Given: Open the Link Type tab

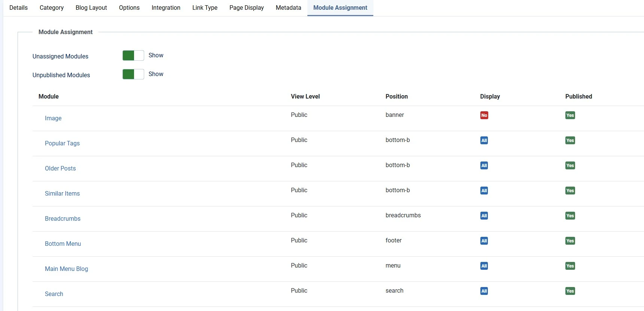Looking at the screenshot, I should [x=205, y=8].
